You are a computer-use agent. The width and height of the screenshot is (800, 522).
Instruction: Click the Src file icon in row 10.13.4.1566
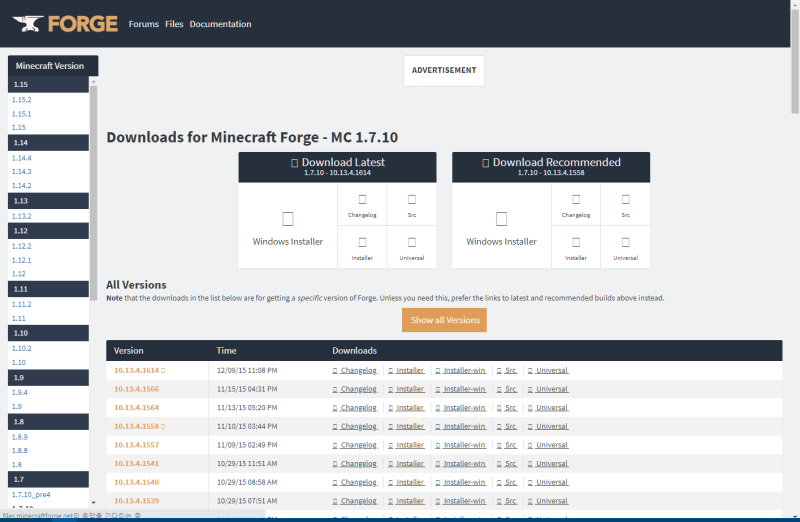click(499, 389)
